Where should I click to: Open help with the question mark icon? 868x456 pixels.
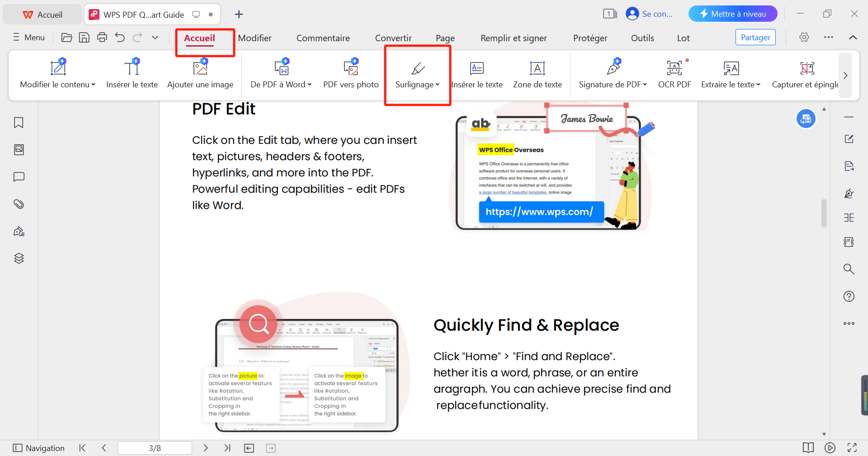tap(849, 296)
